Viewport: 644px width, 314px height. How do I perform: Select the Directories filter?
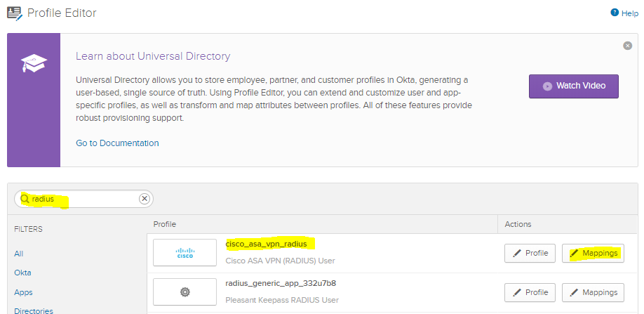pyautogui.click(x=34, y=310)
